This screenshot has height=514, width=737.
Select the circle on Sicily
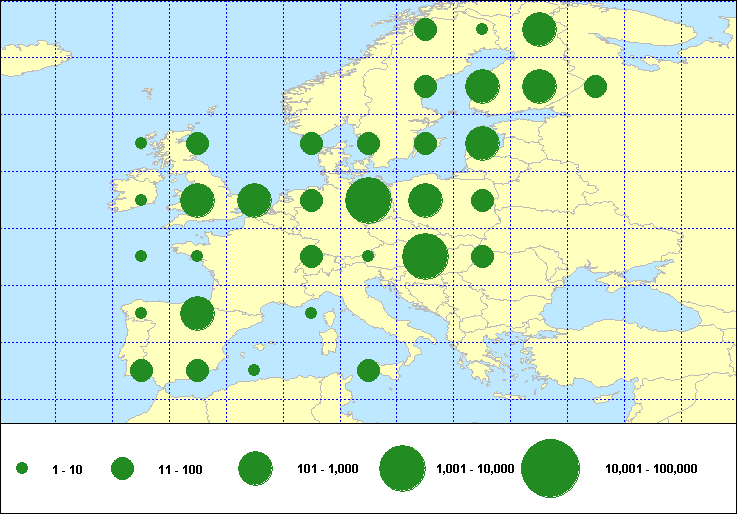pyautogui.click(x=368, y=370)
